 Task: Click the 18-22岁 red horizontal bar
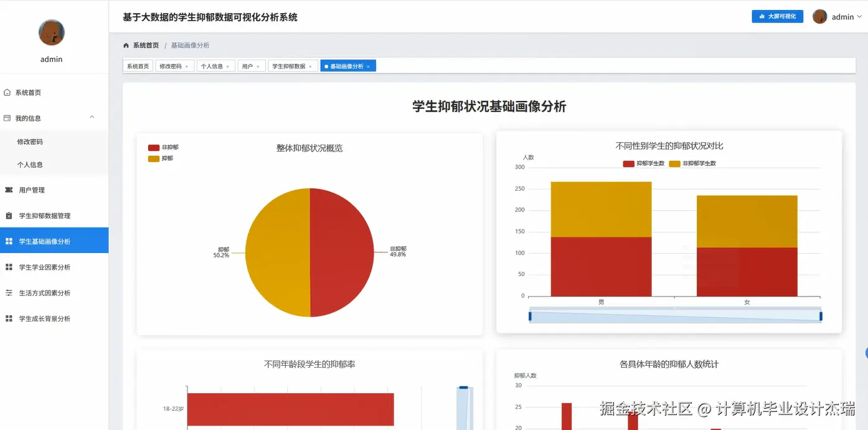pos(291,409)
